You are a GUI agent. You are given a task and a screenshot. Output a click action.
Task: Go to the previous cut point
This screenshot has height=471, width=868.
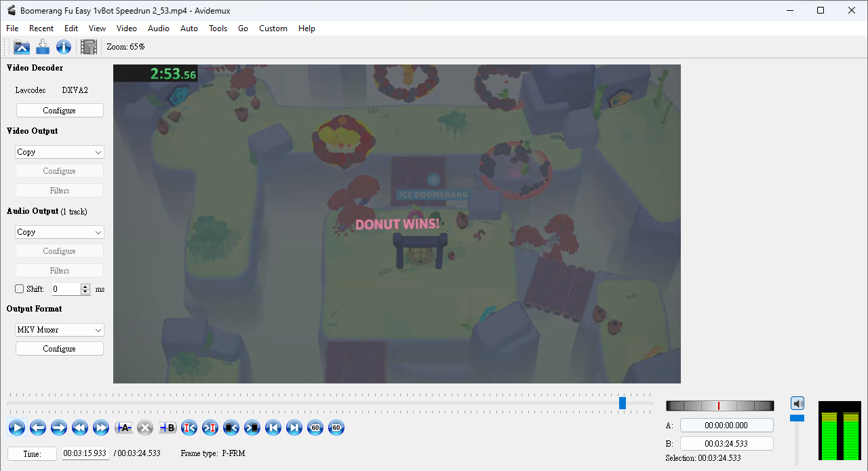[189, 428]
